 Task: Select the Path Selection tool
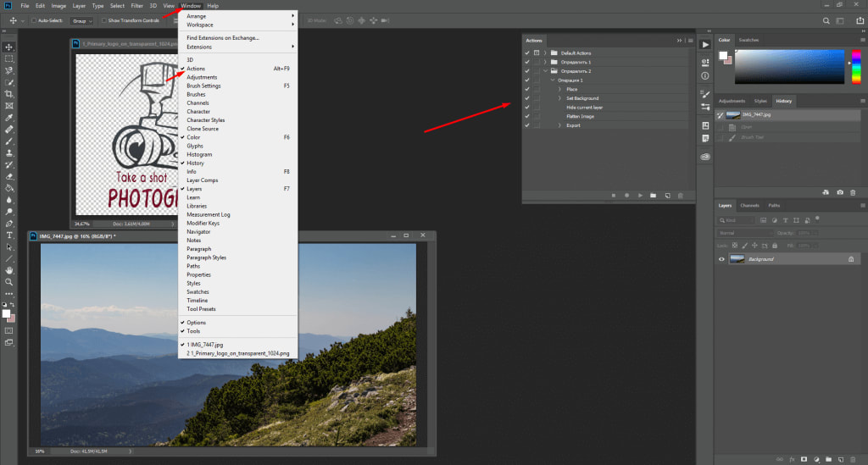pos(8,247)
